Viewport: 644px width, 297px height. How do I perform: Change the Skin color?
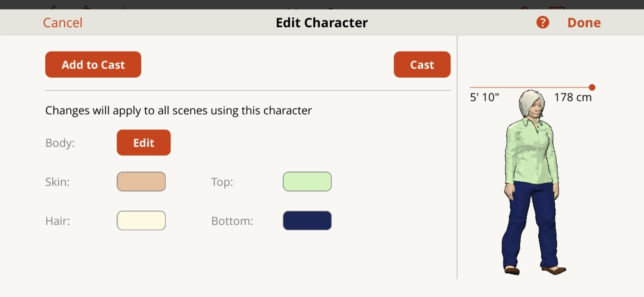tap(141, 181)
